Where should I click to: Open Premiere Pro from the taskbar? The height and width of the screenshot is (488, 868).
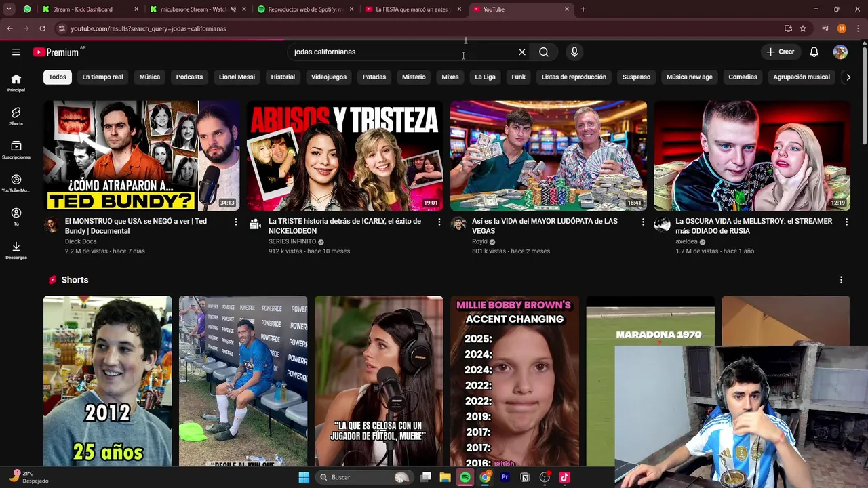coord(505,477)
